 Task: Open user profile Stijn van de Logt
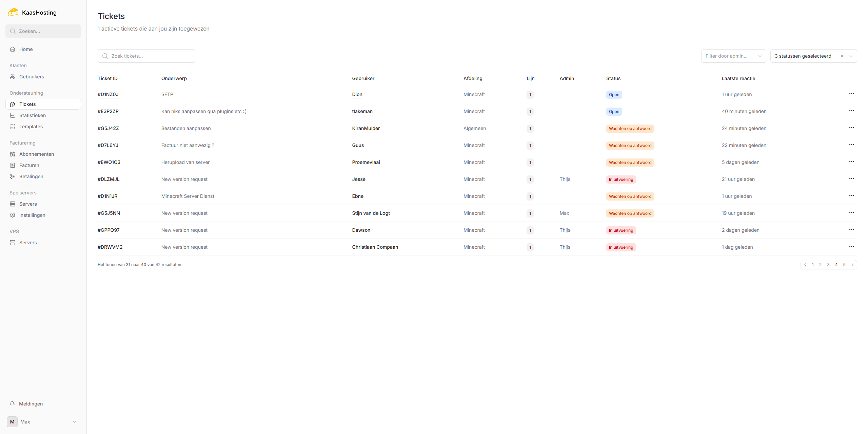coord(371,213)
